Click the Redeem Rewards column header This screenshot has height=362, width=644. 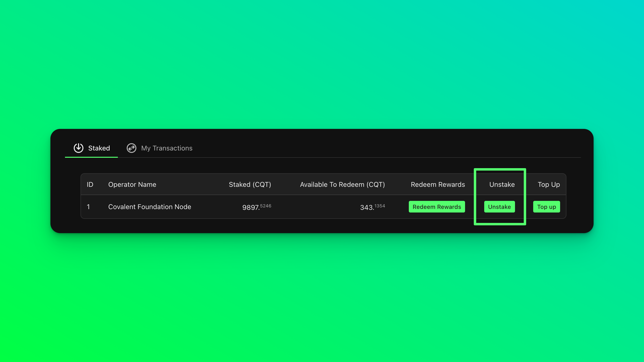(x=438, y=184)
